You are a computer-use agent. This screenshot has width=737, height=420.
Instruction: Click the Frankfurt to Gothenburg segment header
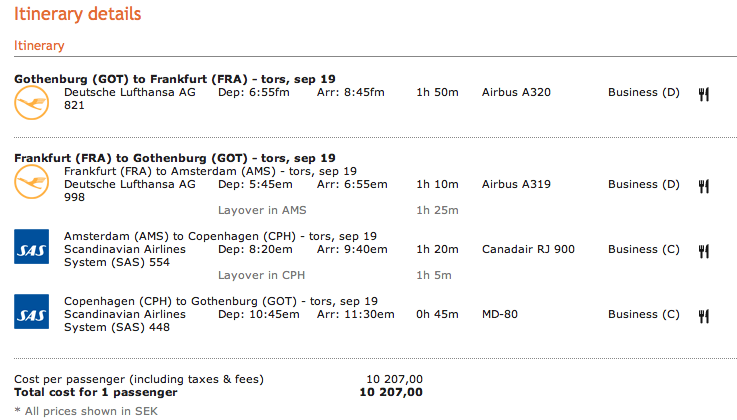pos(174,158)
